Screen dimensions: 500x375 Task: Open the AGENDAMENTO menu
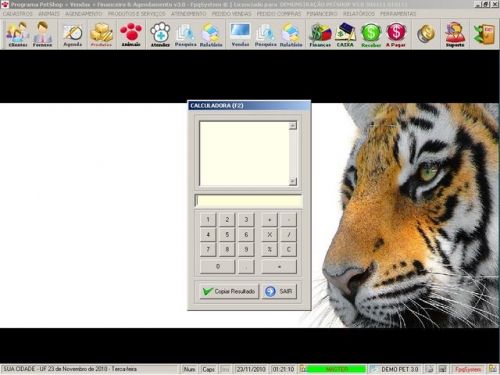[83, 14]
